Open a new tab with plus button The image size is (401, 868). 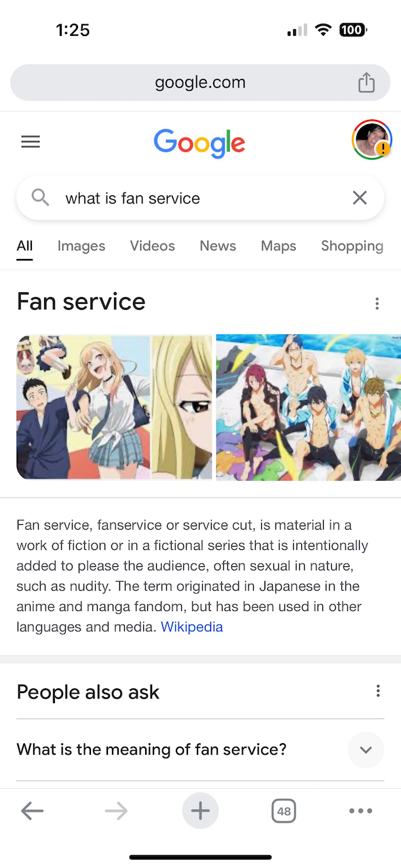click(x=200, y=810)
